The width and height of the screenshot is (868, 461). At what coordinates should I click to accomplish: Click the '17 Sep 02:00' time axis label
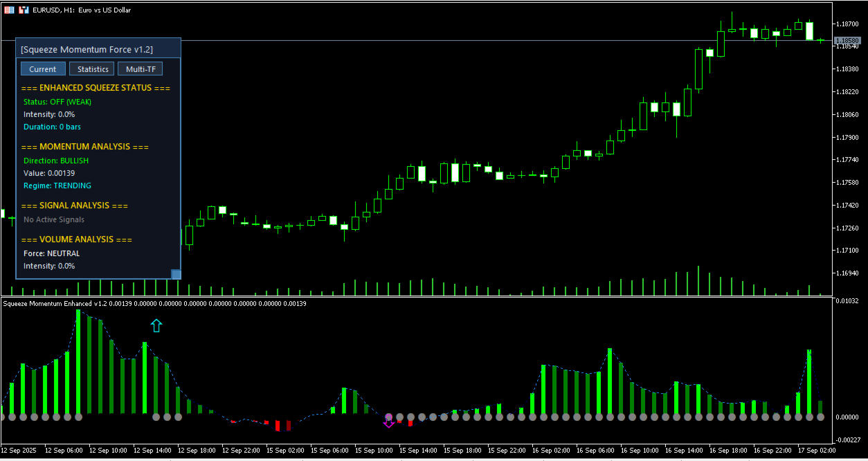pyautogui.click(x=818, y=450)
